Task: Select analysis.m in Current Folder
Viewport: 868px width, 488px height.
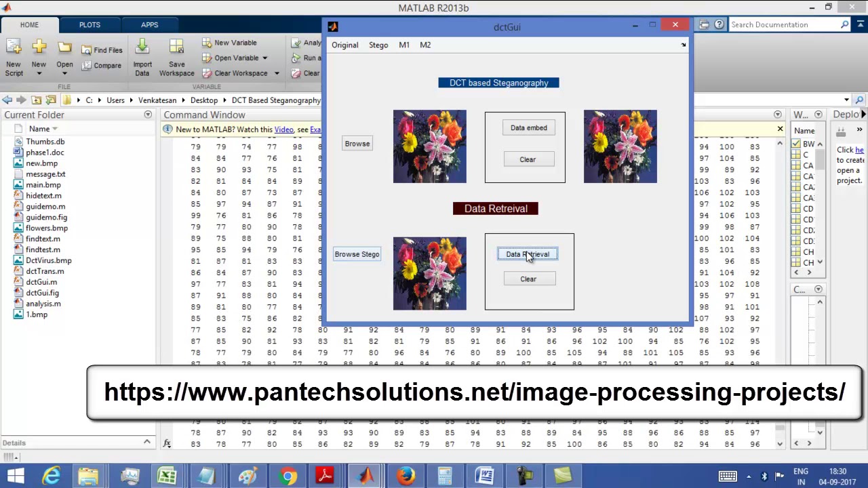Action: [x=43, y=304]
